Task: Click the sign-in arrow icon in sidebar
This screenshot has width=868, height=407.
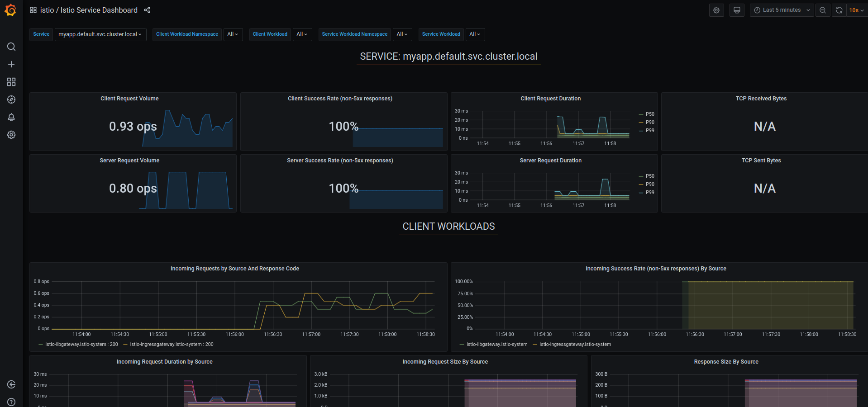Action: tap(11, 384)
